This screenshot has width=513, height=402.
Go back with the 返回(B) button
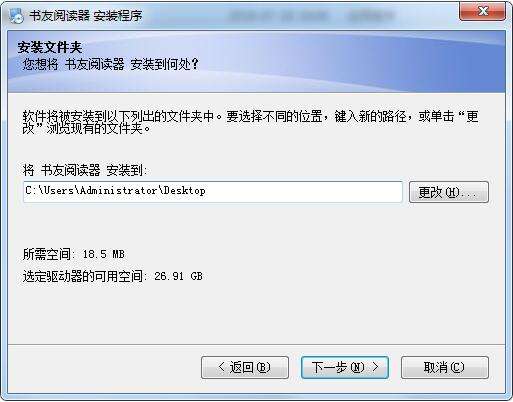click(245, 367)
